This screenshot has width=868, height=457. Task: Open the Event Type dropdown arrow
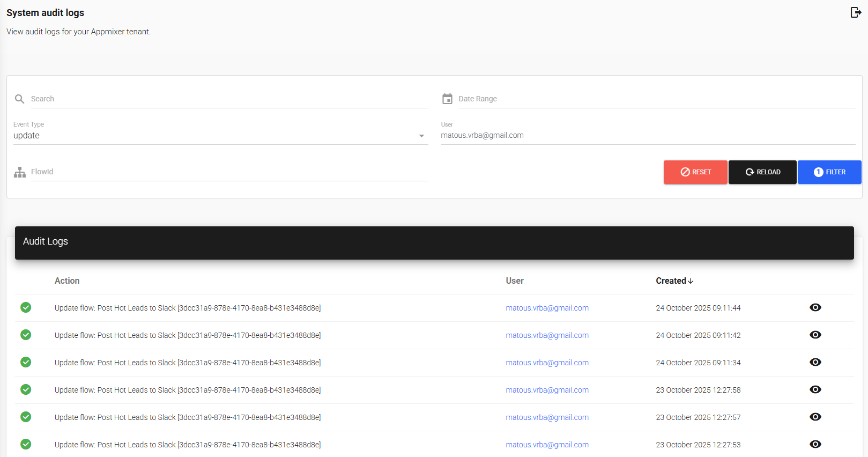(421, 136)
